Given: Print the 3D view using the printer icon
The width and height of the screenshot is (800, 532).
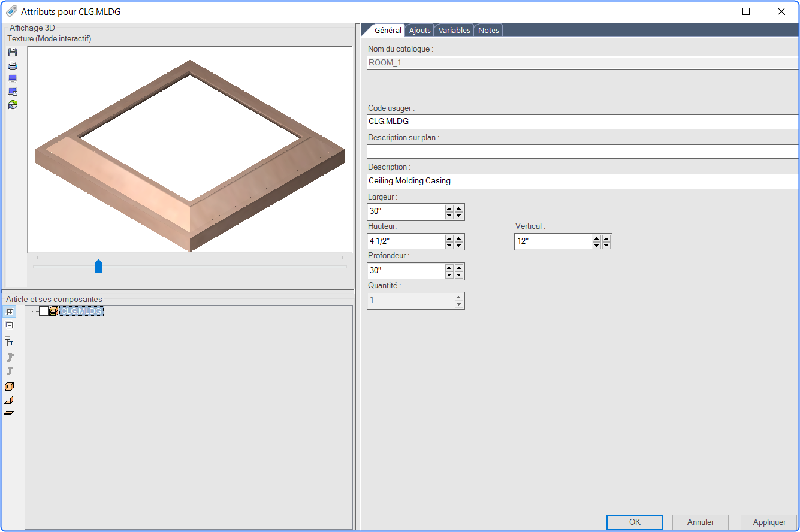Looking at the screenshot, I should [12, 66].
